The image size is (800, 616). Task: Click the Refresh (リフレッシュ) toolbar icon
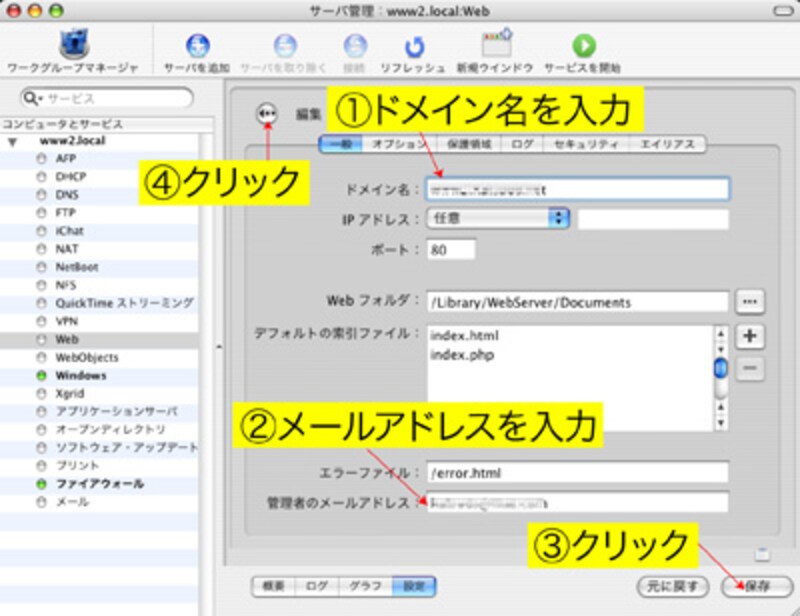tap(412, 46)
